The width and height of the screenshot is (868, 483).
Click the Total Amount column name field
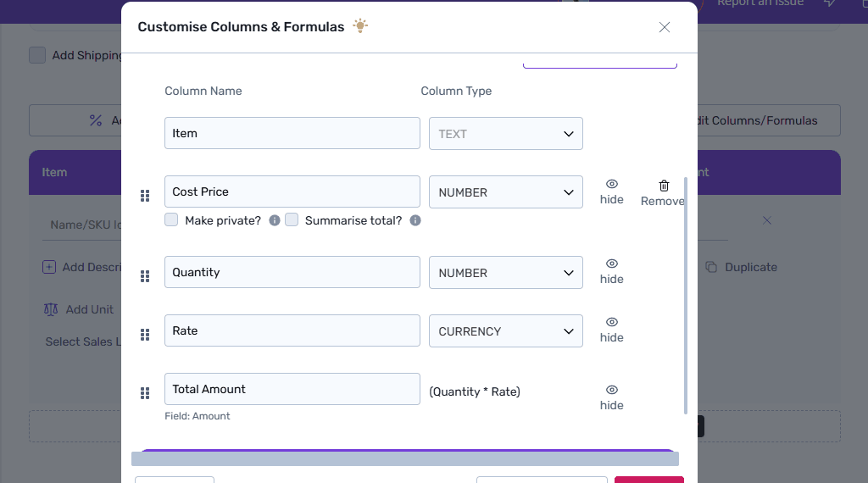[x=292, y=389]
